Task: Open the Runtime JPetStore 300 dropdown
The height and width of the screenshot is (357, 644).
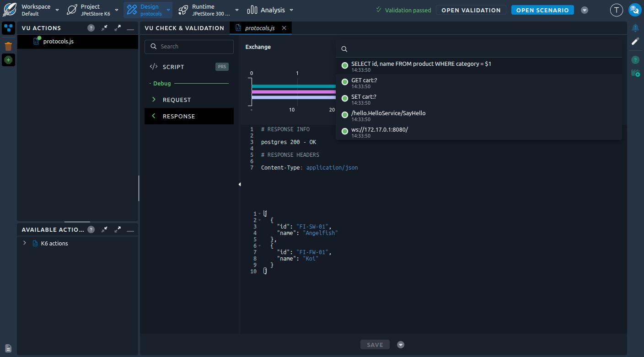Action: tap(209, 10)
